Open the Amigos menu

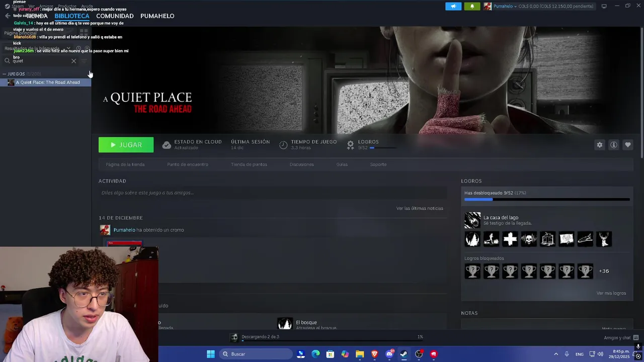point(46,7)
